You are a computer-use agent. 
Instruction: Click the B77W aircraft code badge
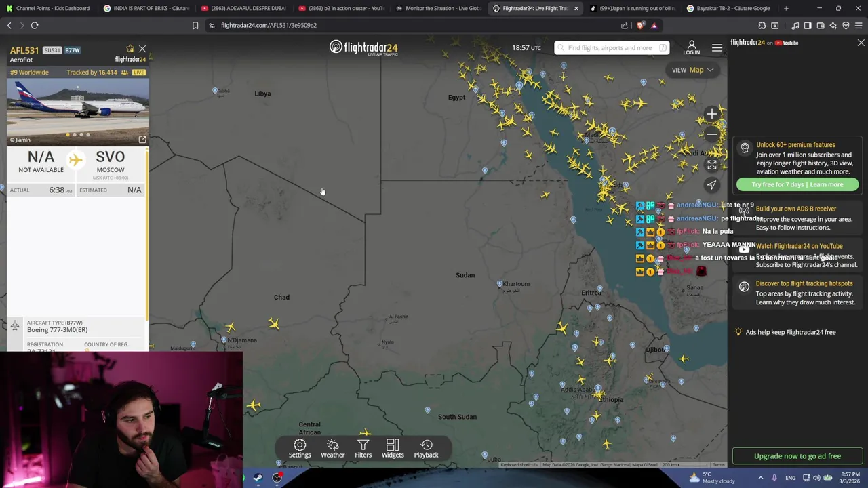pos(73,50)
